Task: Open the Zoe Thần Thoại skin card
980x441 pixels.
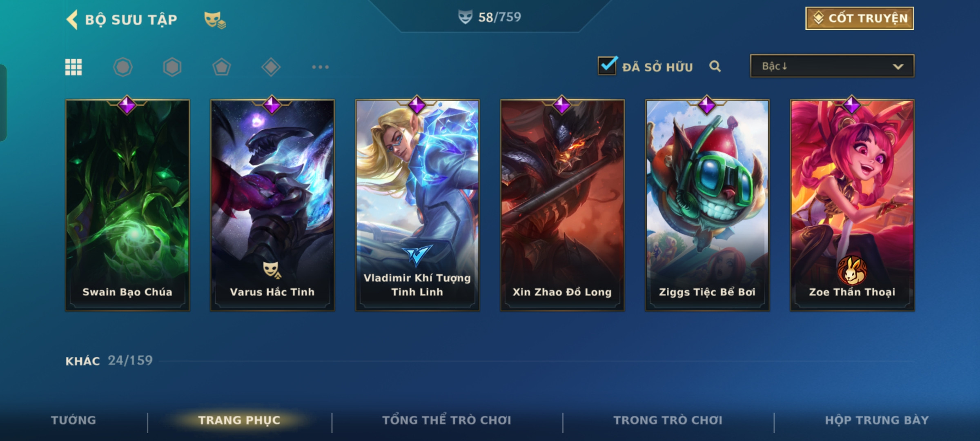Action: pyautogui.click(x=852, y=205)
